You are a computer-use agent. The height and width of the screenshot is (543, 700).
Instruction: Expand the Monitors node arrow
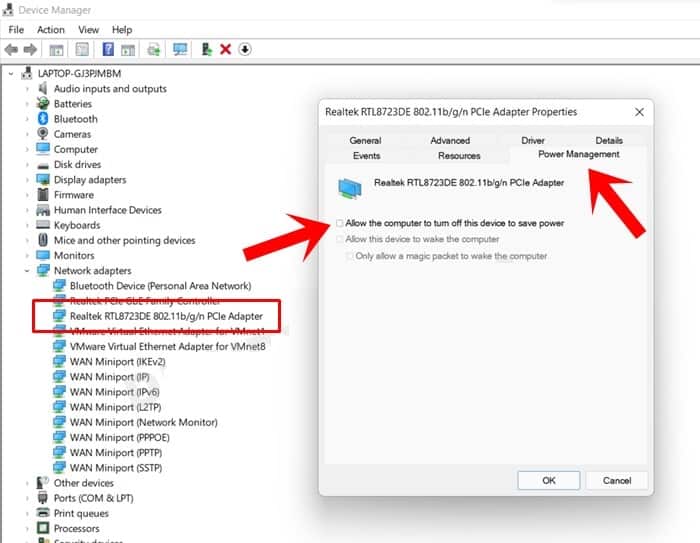tap(27, 255)
